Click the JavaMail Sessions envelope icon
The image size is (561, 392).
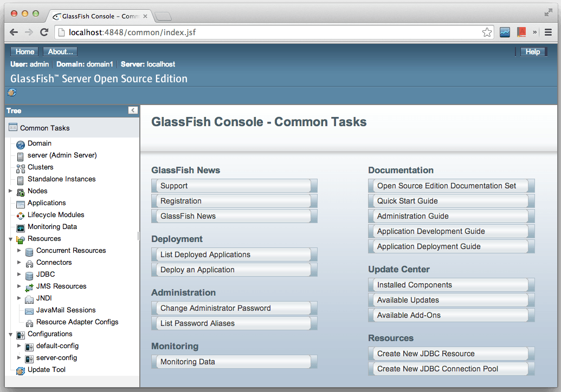(29, 311)
